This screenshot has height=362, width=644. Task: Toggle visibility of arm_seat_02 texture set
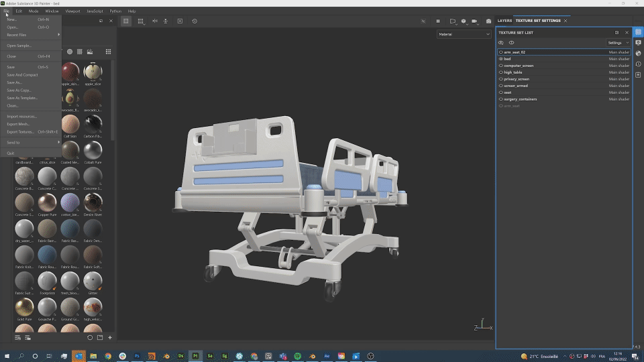[501, 52]
